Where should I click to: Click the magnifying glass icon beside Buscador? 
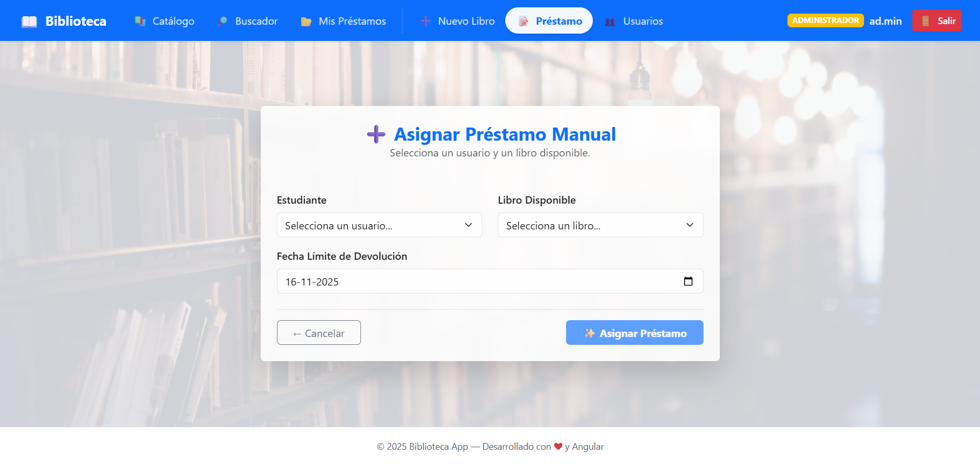(x=222, y=21)
